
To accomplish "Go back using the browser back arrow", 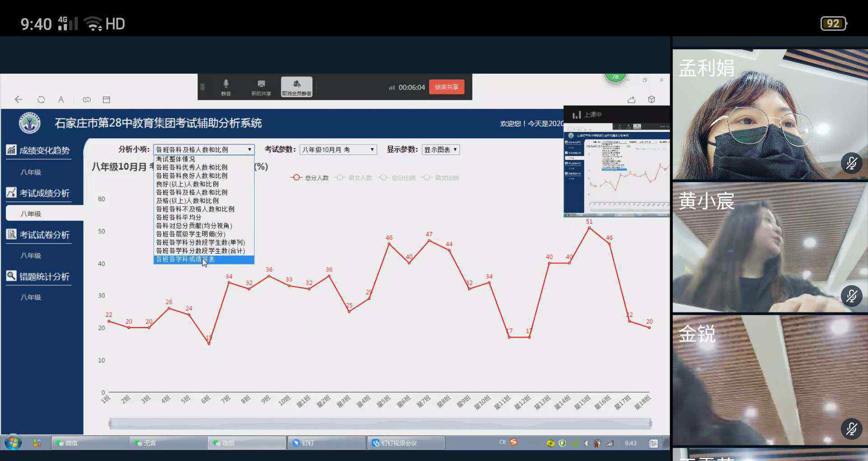I will pyautogui.click(x=19, y=99).
